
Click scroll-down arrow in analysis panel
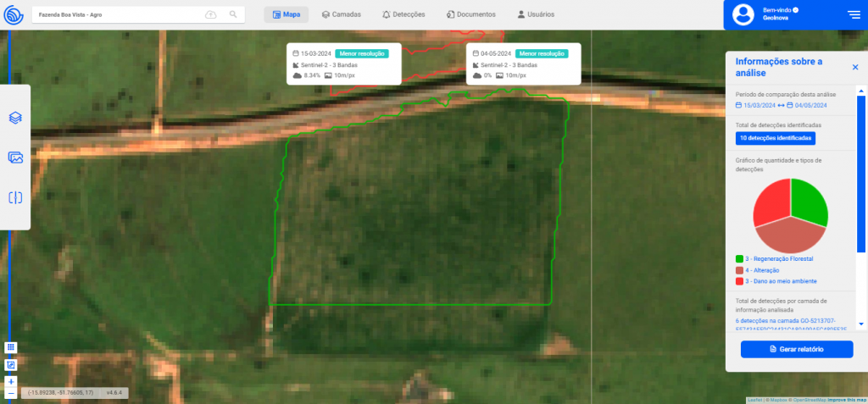click(x=860, y=324)
